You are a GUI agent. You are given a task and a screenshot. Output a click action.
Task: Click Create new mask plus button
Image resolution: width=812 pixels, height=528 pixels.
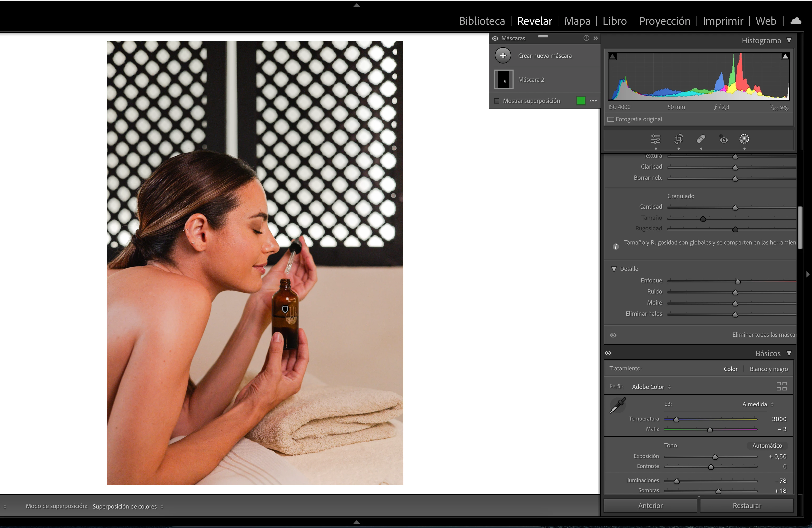coord(503,56)
